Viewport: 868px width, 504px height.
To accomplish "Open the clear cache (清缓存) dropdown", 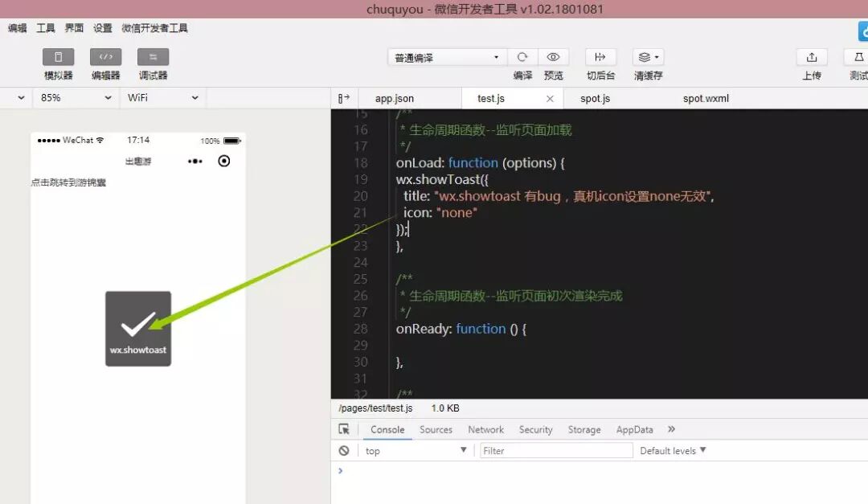I will coord(649,57).
